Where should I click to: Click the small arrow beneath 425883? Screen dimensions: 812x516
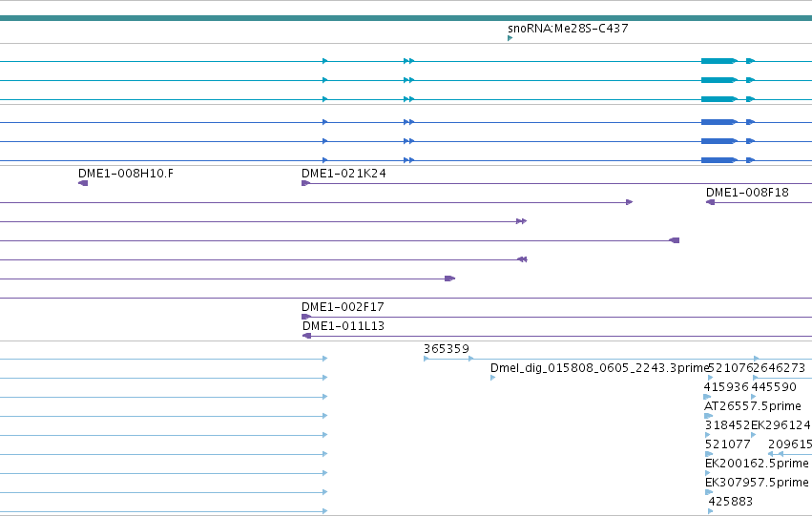pyautogui.click(x=711, y=511)
